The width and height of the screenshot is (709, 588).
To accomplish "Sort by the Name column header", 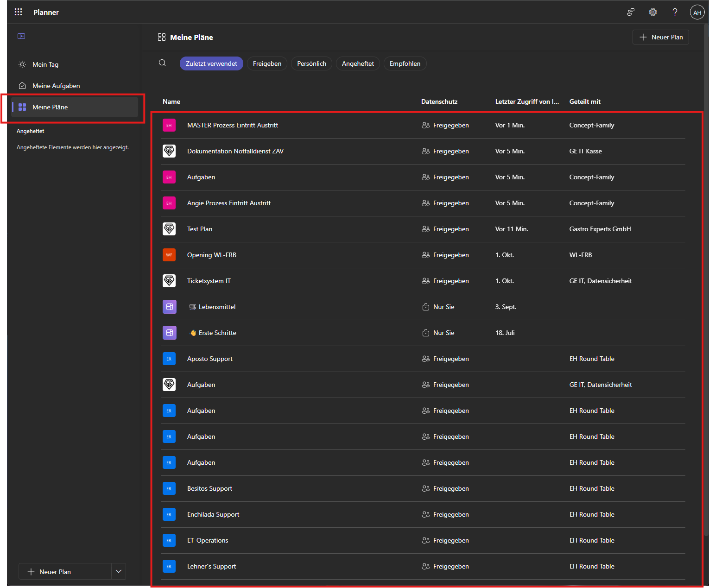I will 171,101.
